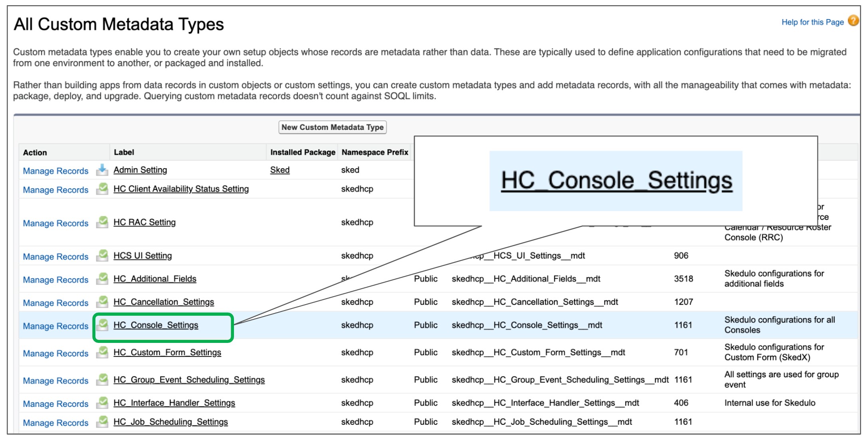Click the installed-package icon beside Admin Setting
The height and width of the screenshot is (438, 868).
(102, 170)
